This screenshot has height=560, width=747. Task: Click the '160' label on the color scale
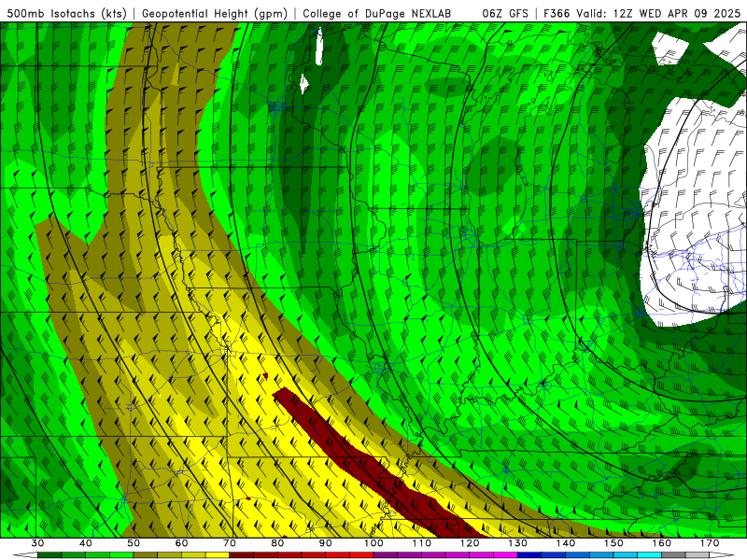click(x=662, y=543)
